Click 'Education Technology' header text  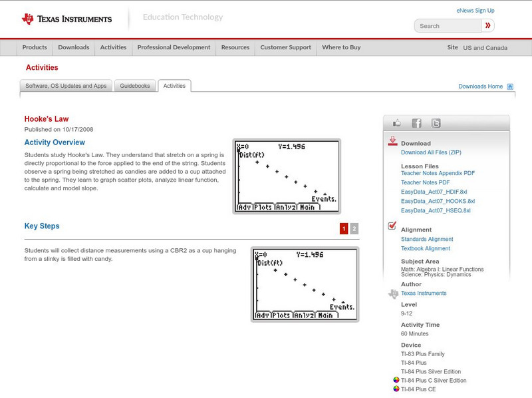coord(183,17)
